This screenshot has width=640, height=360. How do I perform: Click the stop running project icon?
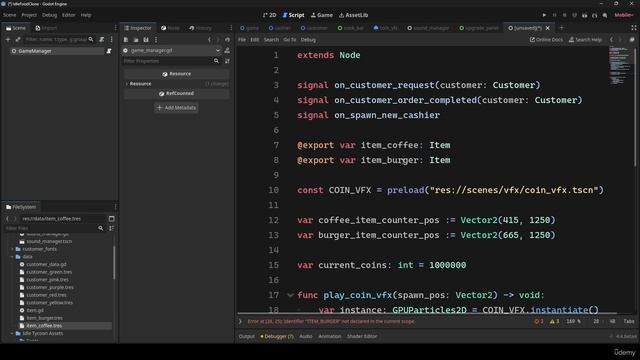pyautogui.click(x=564, y=15)
